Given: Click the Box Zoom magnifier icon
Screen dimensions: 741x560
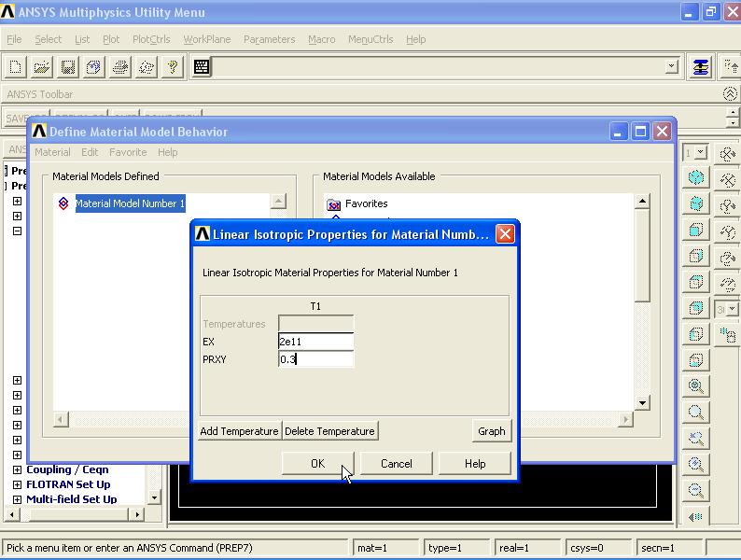Looking at the screenshot, I should coord(696,413).
